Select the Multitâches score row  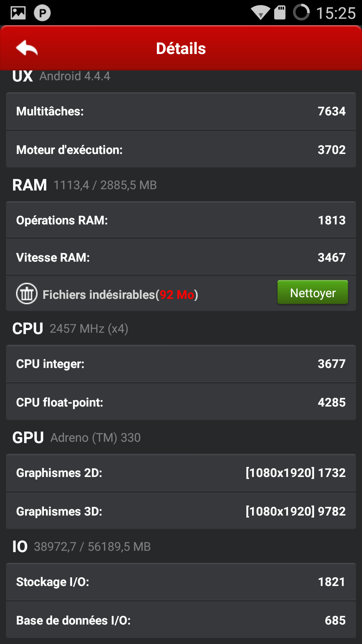click(x=181, y=111)
